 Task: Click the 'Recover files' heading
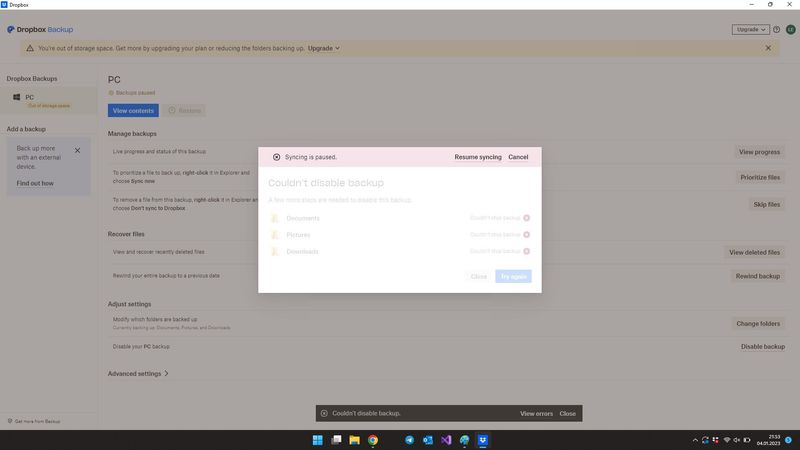126,234
